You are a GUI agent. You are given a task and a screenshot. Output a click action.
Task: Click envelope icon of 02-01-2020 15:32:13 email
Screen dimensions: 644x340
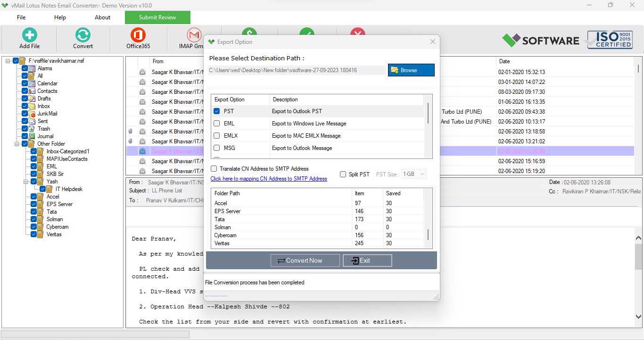[142, 72]
